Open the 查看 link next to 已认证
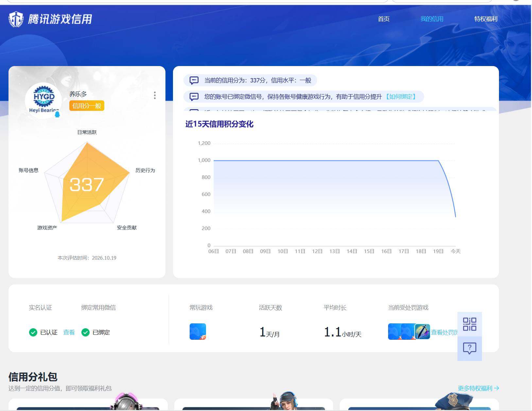 click(69, 333)
